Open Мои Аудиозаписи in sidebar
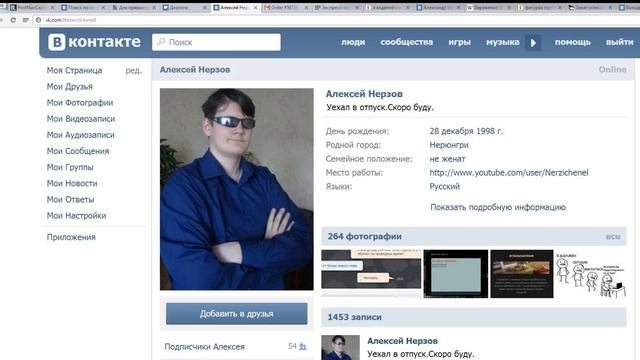Screen dimensions: 640x360 [80, 135]
